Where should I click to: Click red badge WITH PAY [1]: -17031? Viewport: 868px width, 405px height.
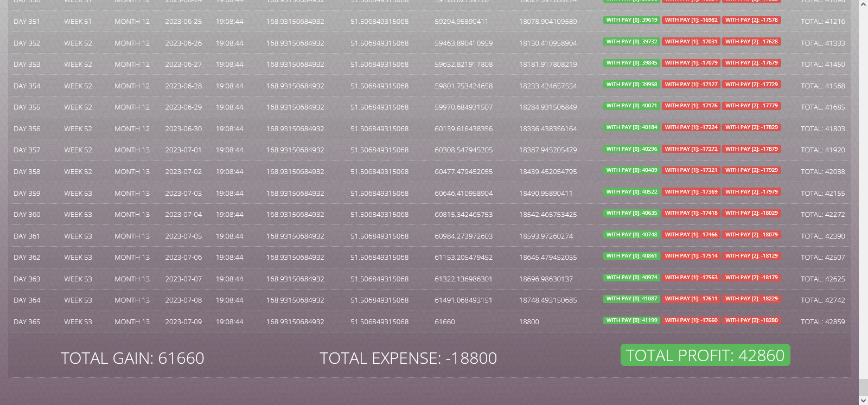pyautogui.click(x=691, y=42)
